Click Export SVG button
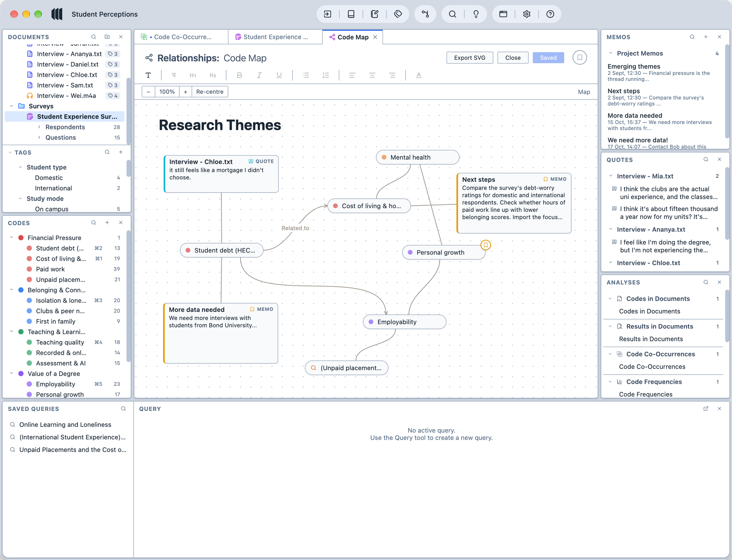Screen dimensions: 732x560 coord(470,58)
